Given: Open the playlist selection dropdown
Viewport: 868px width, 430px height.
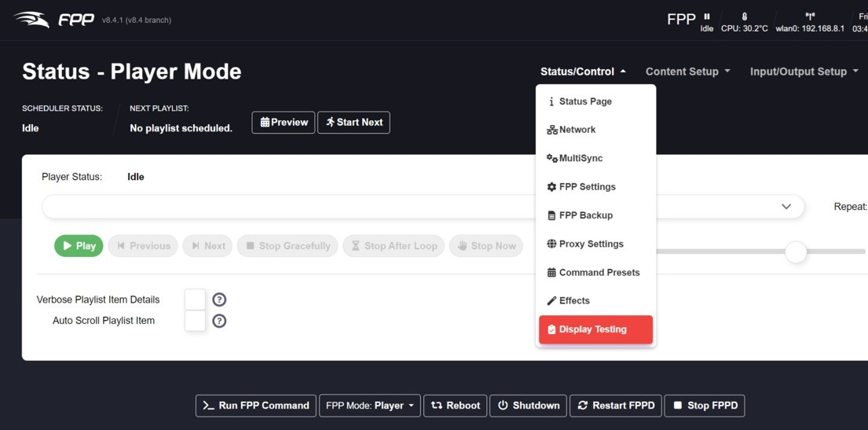Looking at the screenshot, I should coord(423,206).
